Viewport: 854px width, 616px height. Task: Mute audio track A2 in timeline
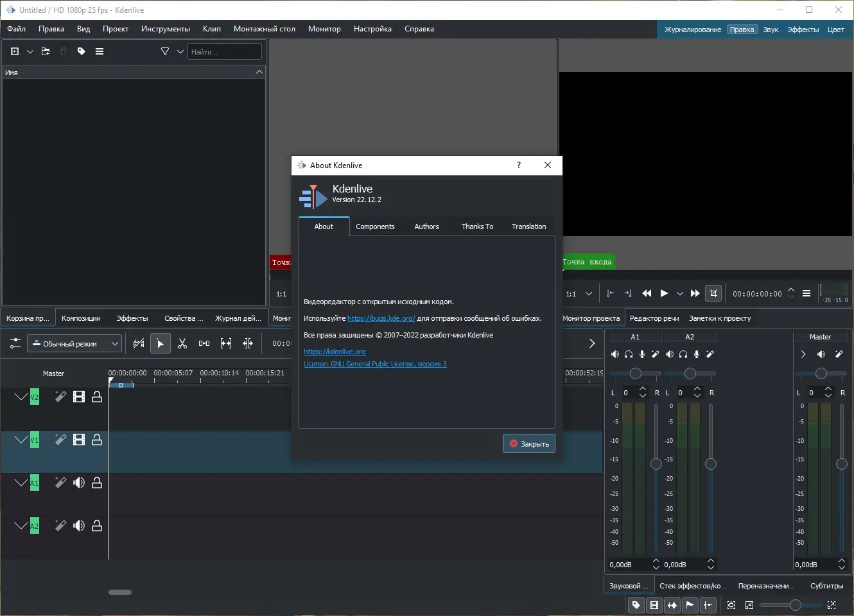[79, 526]
